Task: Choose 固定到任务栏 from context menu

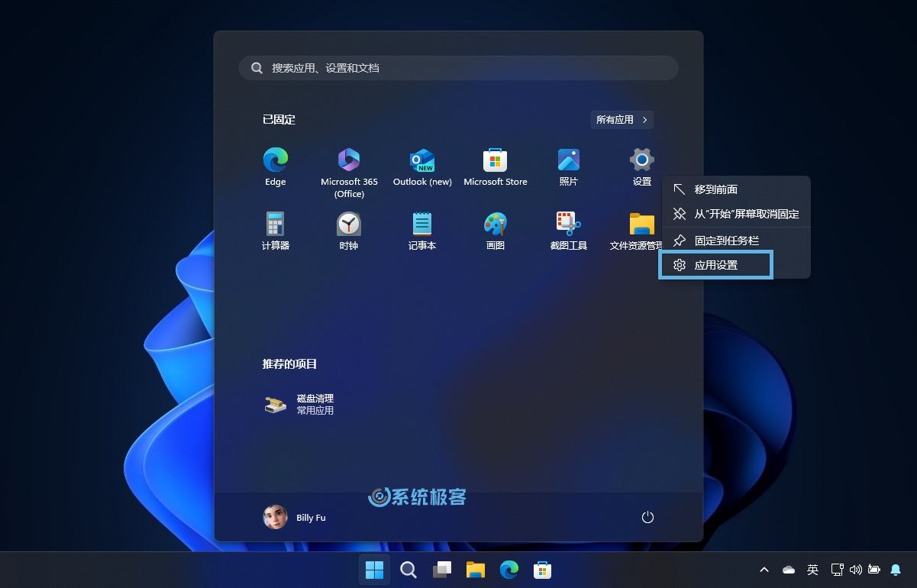Action: (726, 241)
